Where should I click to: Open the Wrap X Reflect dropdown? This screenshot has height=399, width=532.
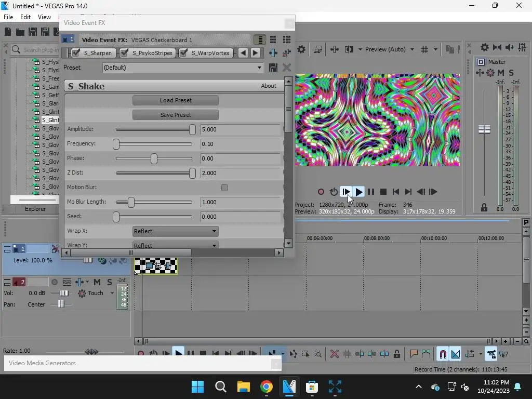176,231
